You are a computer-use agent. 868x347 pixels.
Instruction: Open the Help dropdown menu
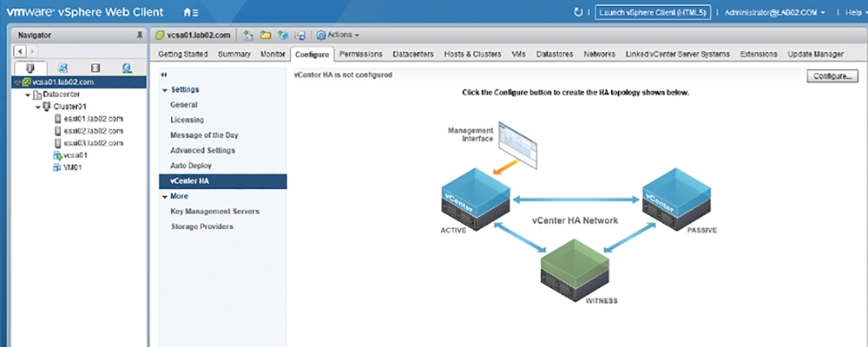857,12
